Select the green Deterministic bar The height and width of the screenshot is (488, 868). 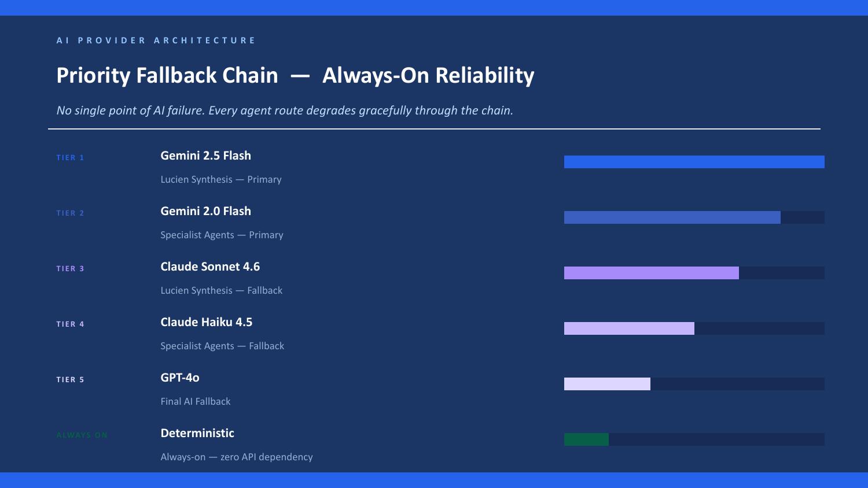[x=586, y=439]
